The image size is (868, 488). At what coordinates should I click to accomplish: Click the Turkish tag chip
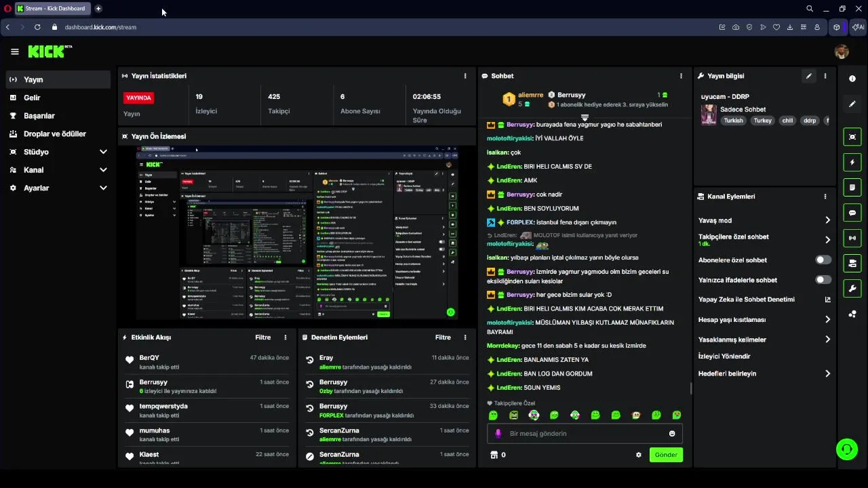(x=733, y=121)
